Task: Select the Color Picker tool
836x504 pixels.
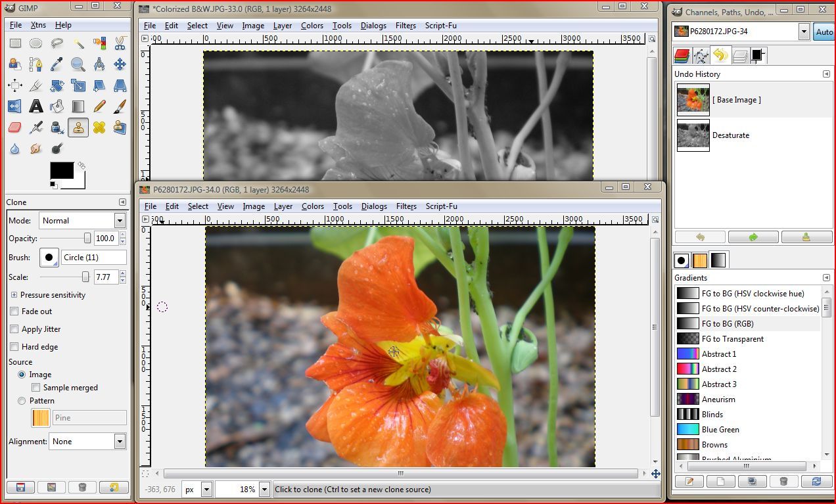Action: tap(56, 64)
